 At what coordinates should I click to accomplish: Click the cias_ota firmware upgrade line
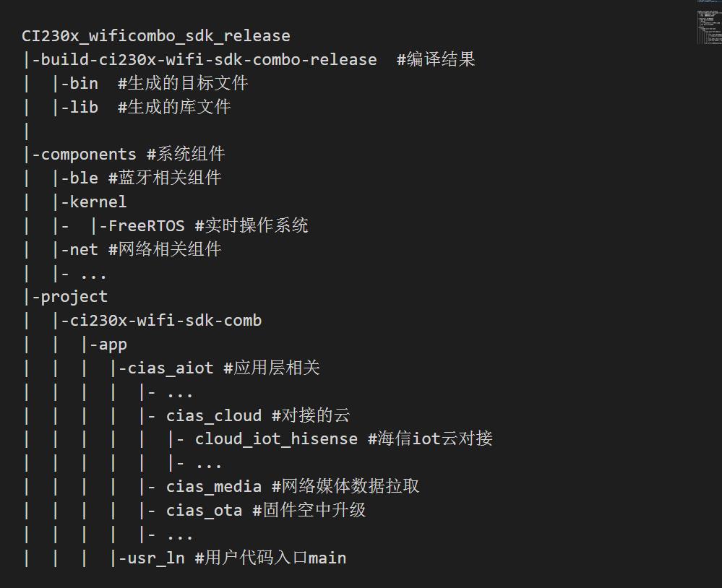pyautogui.click(x=195, y=510)
